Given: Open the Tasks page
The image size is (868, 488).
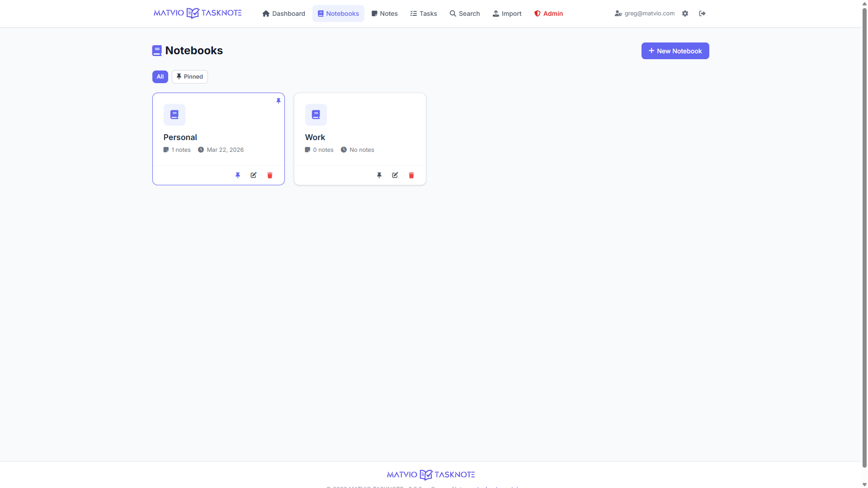Looking at the screenshot, I should (424, 14).
